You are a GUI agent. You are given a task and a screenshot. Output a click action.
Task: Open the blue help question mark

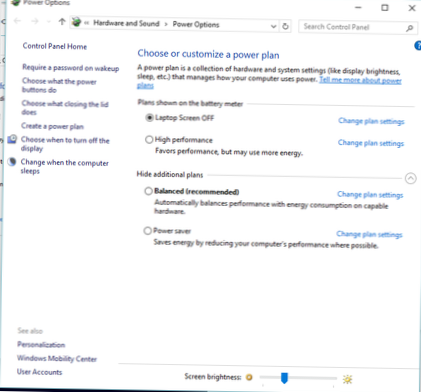pyautogui.click(x=418, y=46)
